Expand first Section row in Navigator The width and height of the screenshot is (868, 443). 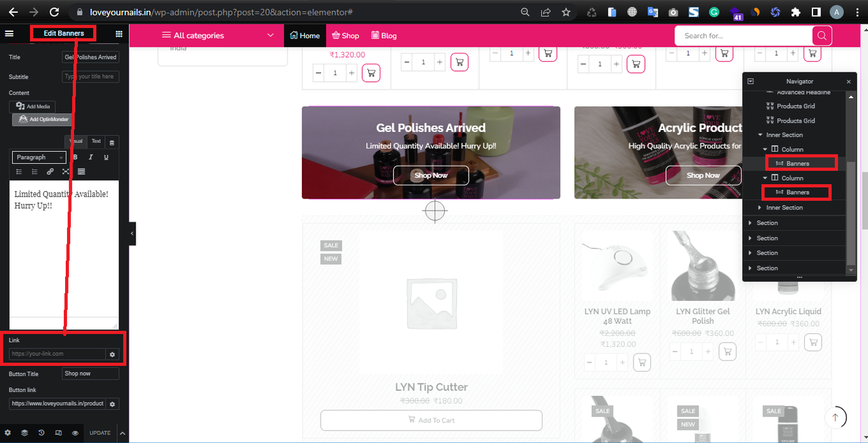click(x=751, y=222)
